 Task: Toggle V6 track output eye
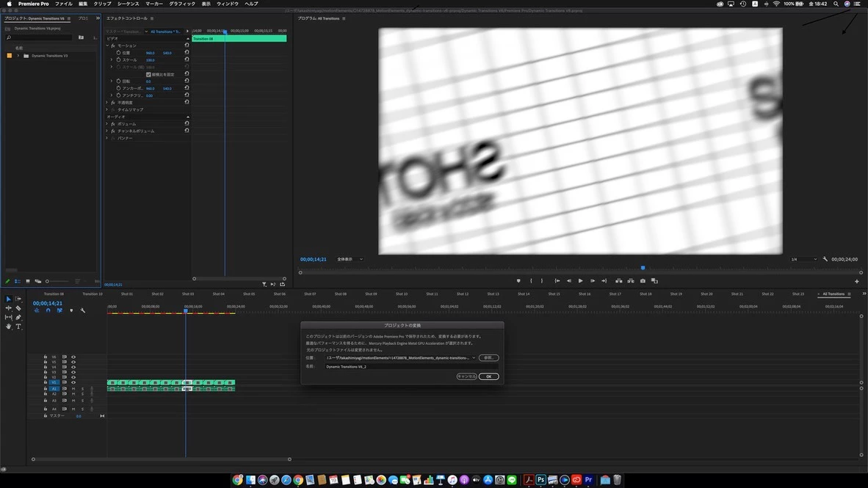click(73, 357)
